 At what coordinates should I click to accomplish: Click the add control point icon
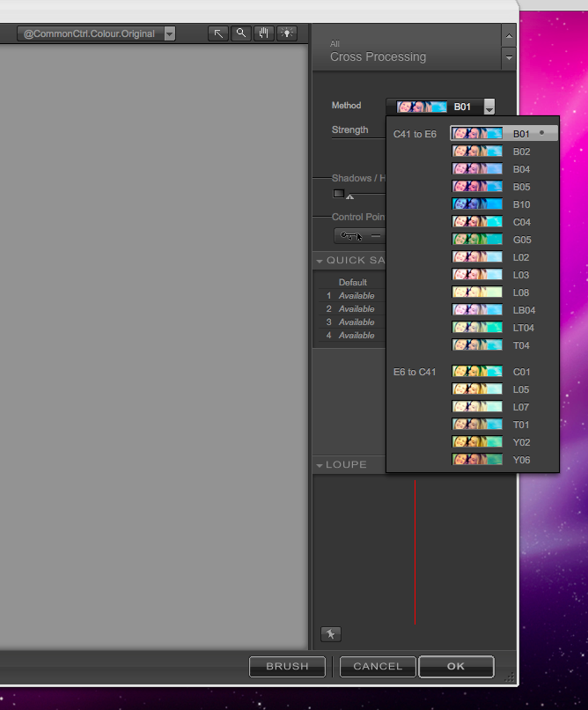pos(351,236)
